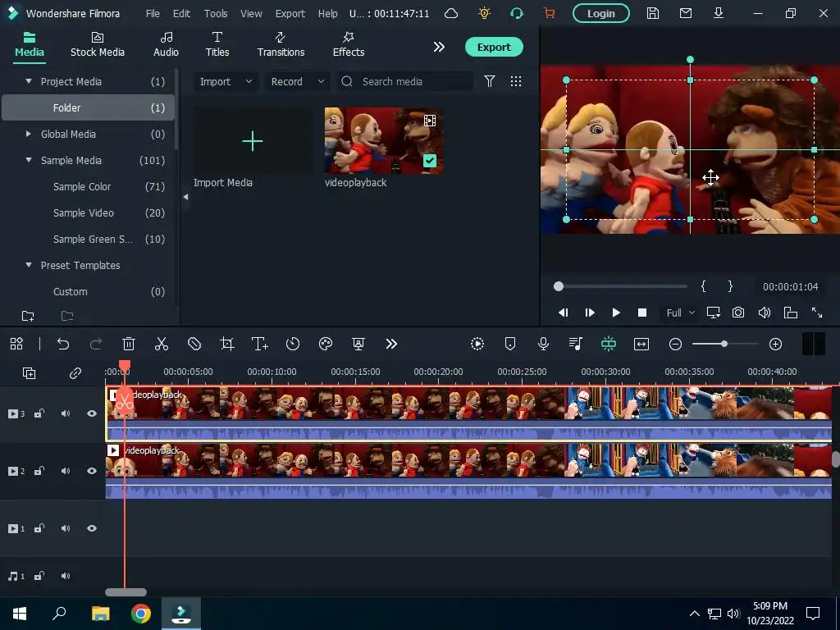Open the render preview icon
Image resolution: width=840 pixels, height=630 pixels.
[x=477, y=344]
